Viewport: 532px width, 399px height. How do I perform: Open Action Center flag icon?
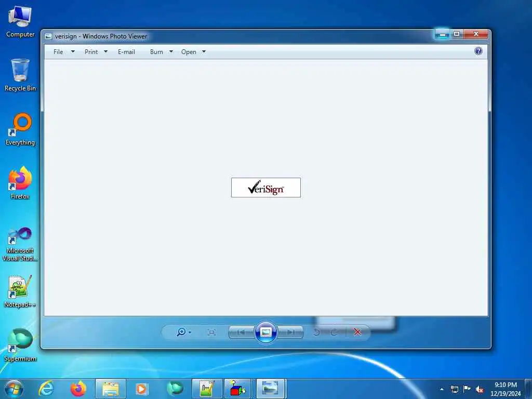pyautogui.click(x=467, y=389)
